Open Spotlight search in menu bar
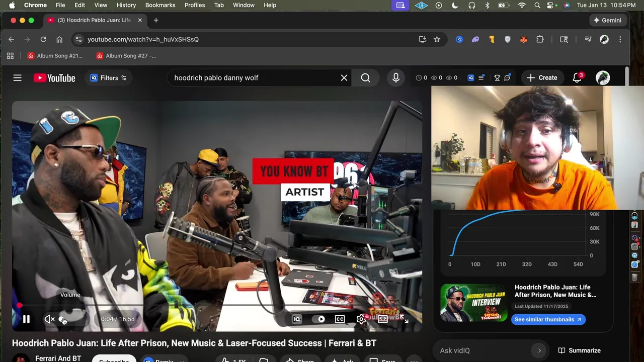The height and width of the screenshot is (362, 644). [537, 5]
